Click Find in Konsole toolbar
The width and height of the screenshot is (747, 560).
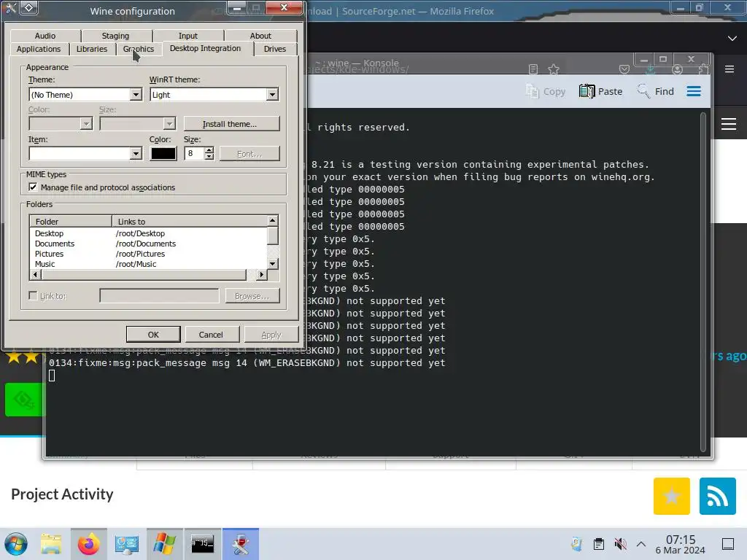656,91
